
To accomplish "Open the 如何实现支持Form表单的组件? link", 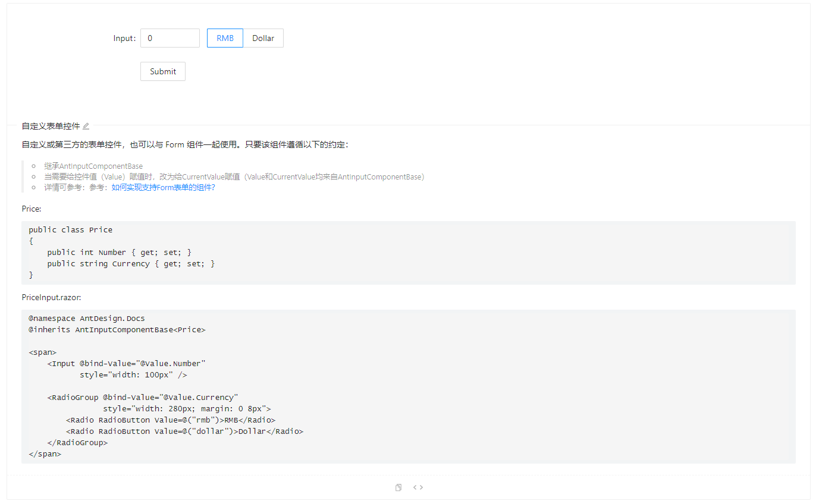I will pos(164,187).
